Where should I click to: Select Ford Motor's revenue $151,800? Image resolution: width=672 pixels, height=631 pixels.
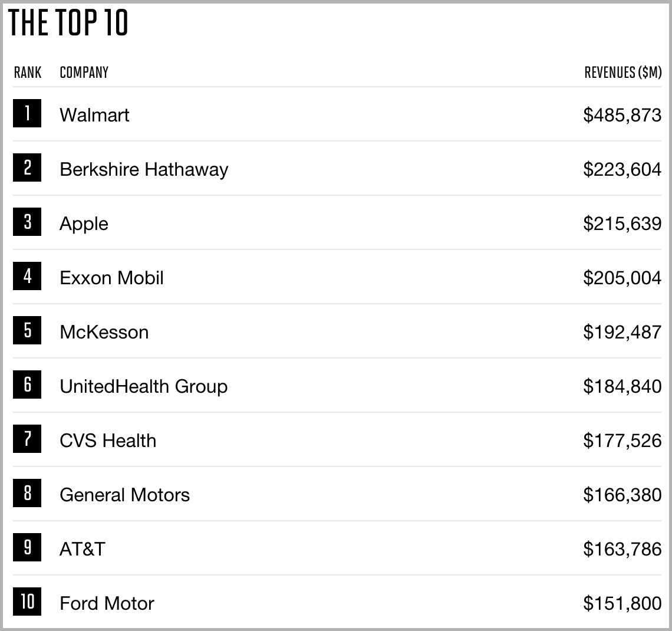tap(622, 603)
